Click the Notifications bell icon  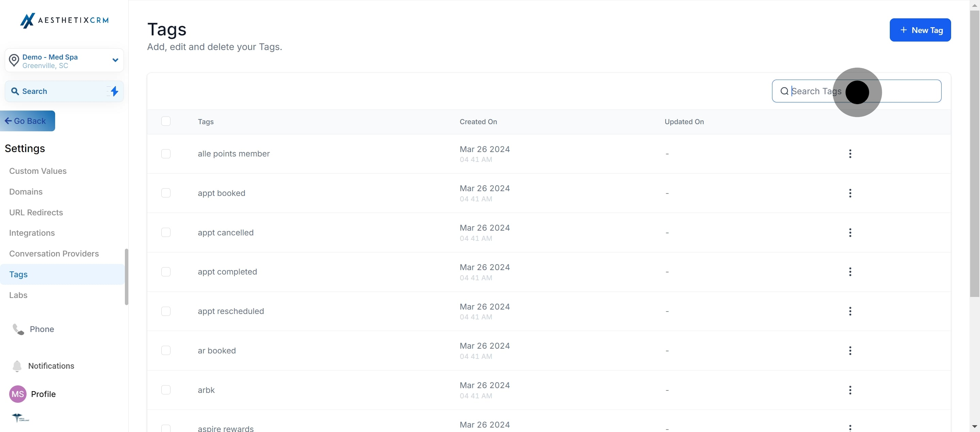coord(17,366)
